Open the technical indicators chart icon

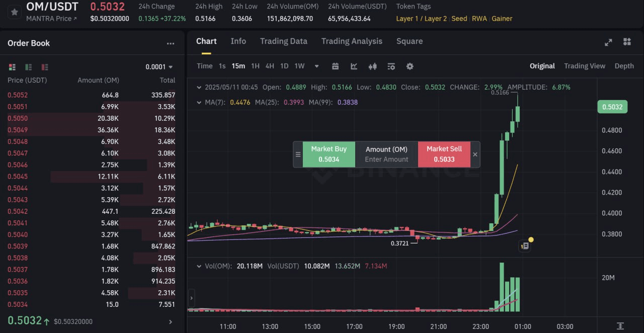[x=354, y=66]
